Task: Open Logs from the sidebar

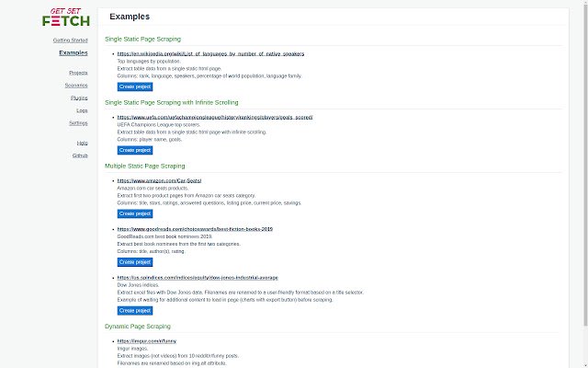Action: (82, 109)
